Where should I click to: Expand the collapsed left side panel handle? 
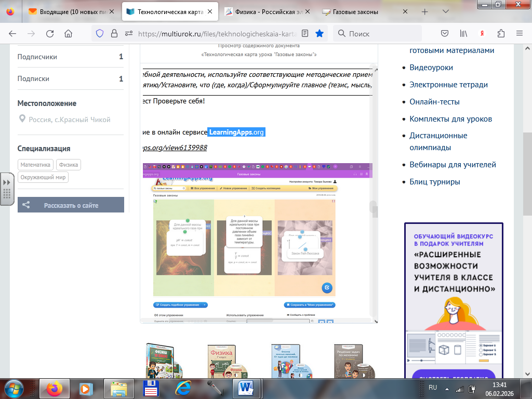7,189
